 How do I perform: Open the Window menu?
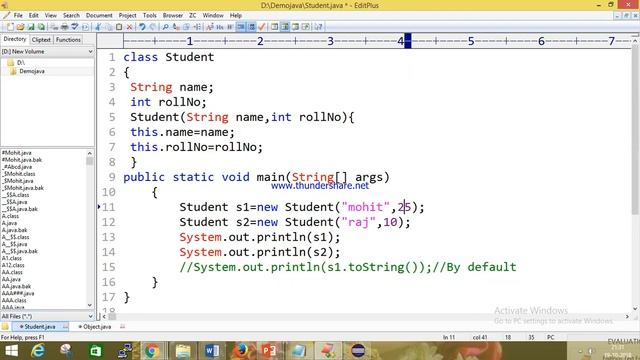click(x=213, y=16)
